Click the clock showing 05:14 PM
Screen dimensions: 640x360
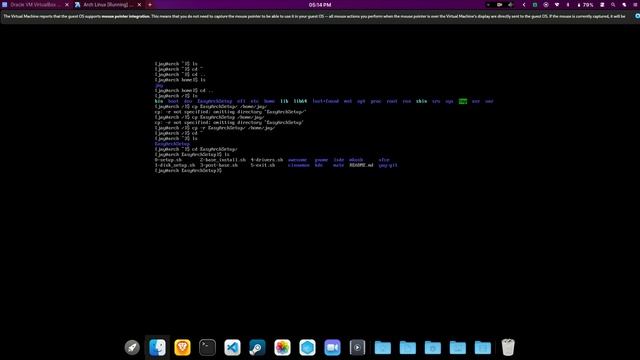(x=320, y=4)
